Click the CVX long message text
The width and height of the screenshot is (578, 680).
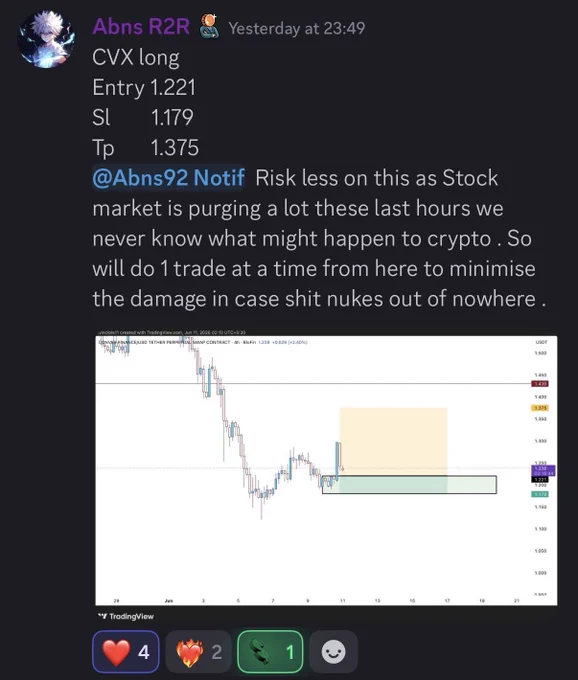(x=136, y=58)
